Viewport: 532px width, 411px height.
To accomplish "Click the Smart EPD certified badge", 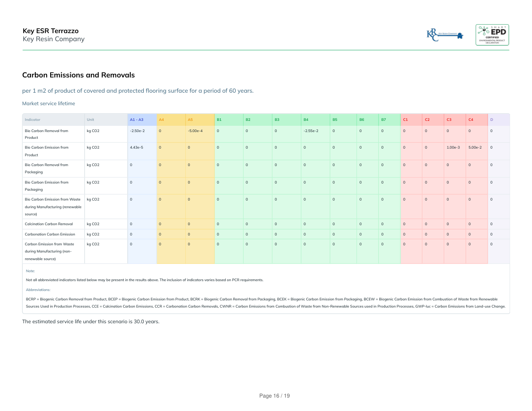I will [x=492, y=34].
